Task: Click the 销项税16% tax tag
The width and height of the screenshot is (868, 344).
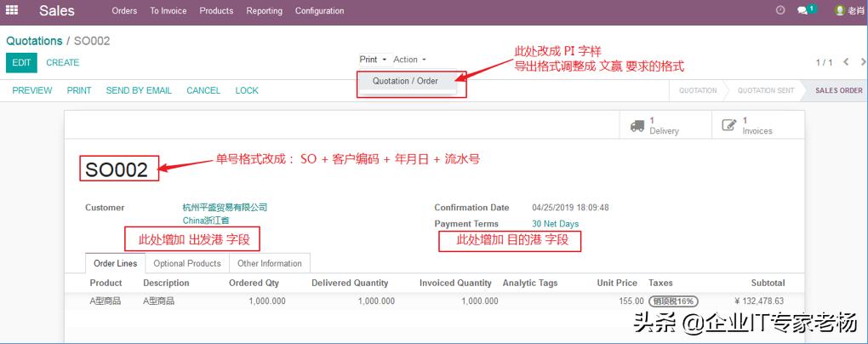Action: click(673, 301)
